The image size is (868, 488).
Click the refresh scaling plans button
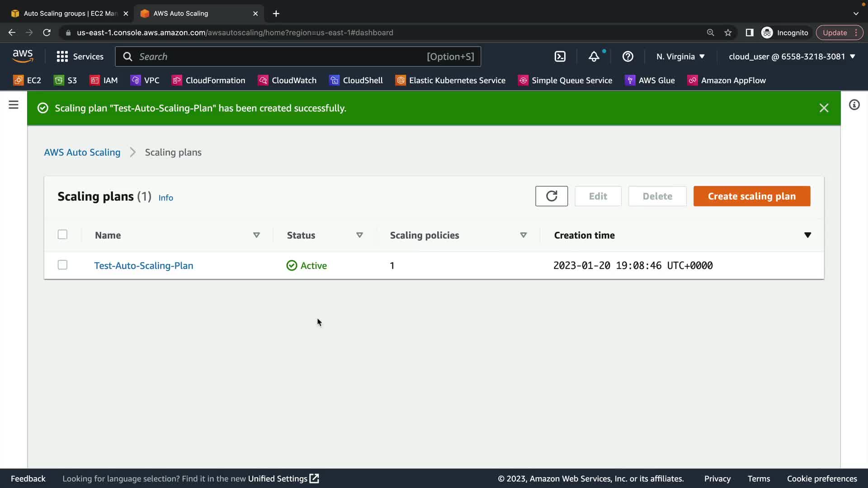coord(551,196)
